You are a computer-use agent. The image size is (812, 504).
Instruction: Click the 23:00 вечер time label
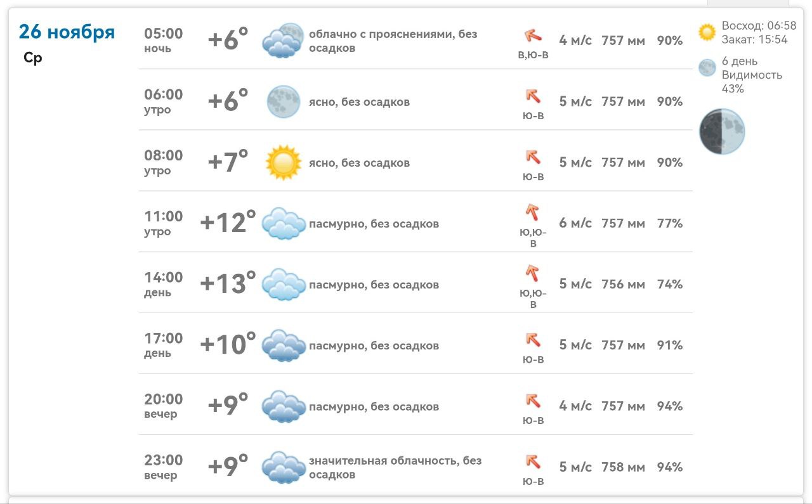tap(163, 467)
